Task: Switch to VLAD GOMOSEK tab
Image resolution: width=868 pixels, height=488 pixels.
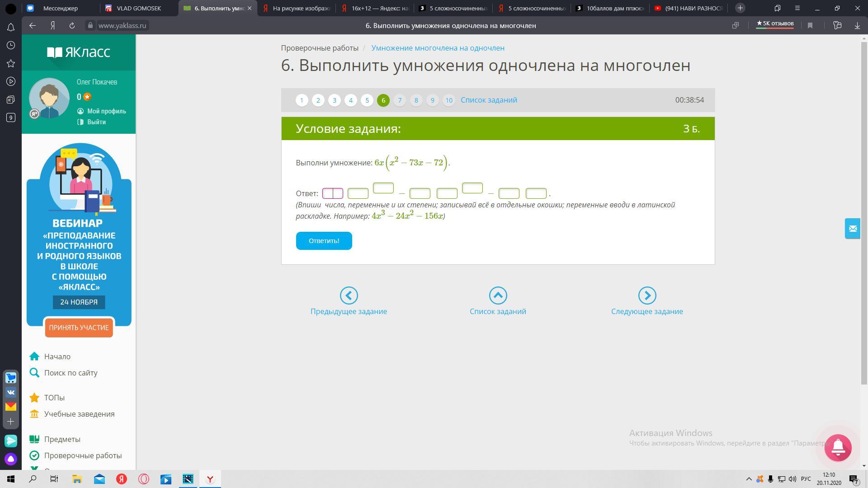Action: point(138,8)
